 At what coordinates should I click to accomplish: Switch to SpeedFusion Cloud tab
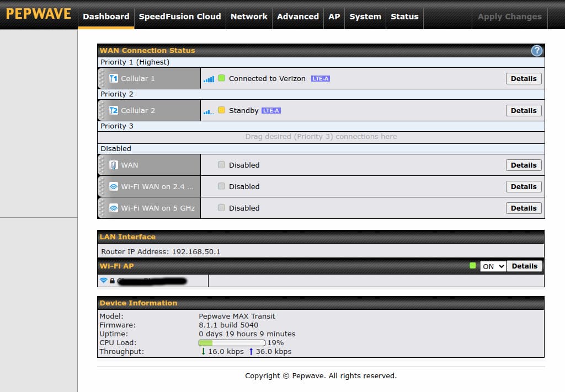(180, 17)
